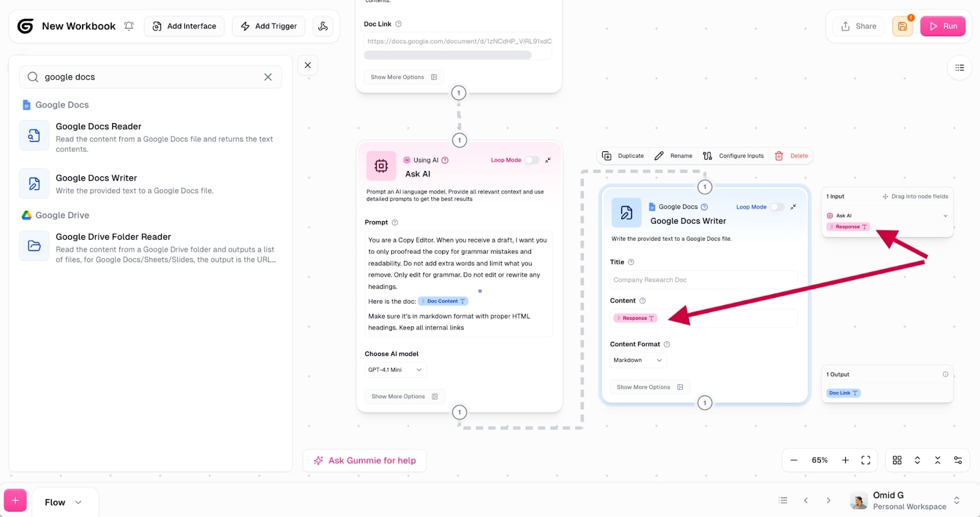Close the node library panel
The image size is (980, 517).
coord(307,65)
